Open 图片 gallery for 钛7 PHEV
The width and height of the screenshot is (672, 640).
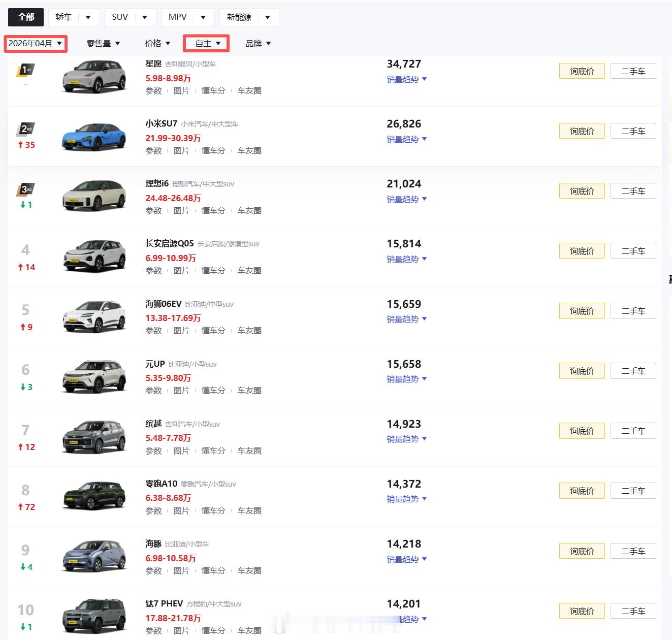(181, 631)
